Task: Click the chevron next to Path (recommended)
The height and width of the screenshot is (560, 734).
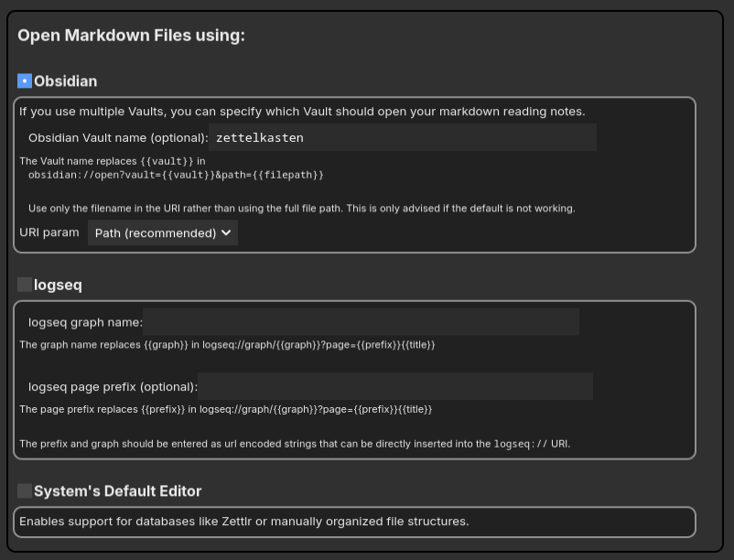Action: 226,232
